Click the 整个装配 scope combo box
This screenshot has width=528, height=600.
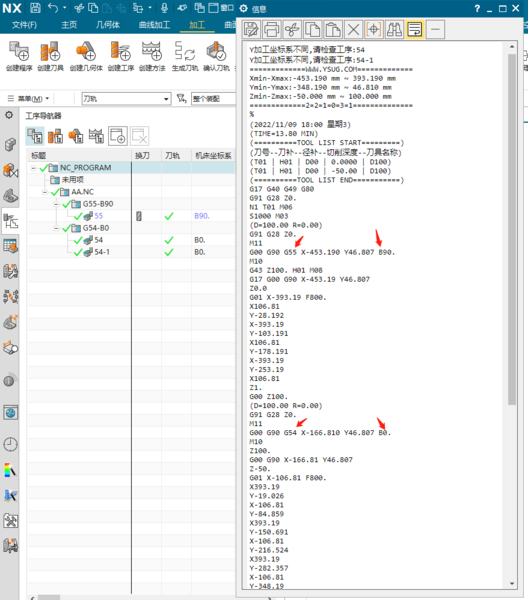213,99
